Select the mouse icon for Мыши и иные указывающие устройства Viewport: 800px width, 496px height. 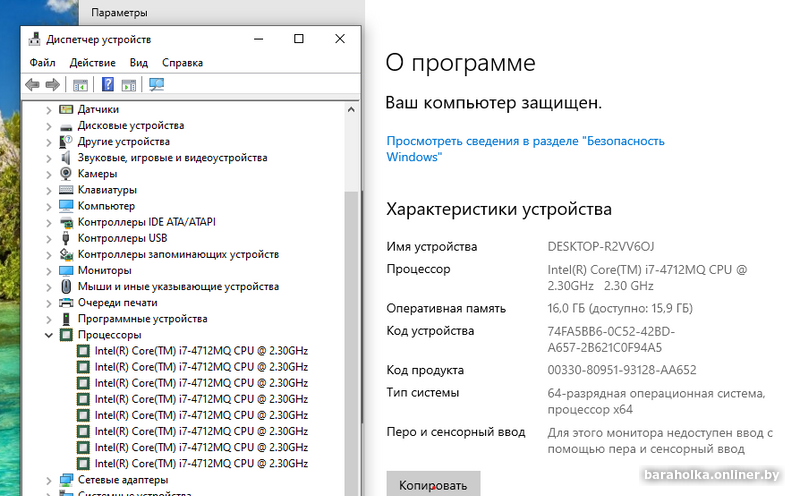click(66, 286)
